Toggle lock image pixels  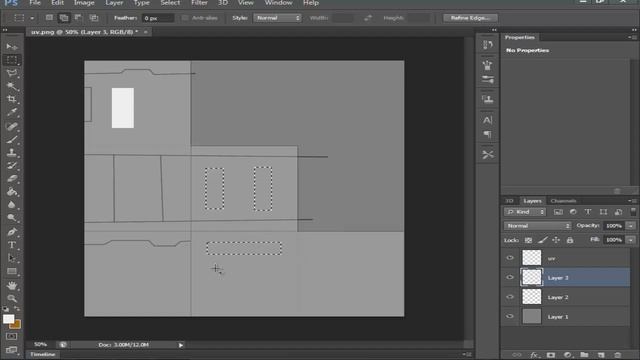coord(542,240)
